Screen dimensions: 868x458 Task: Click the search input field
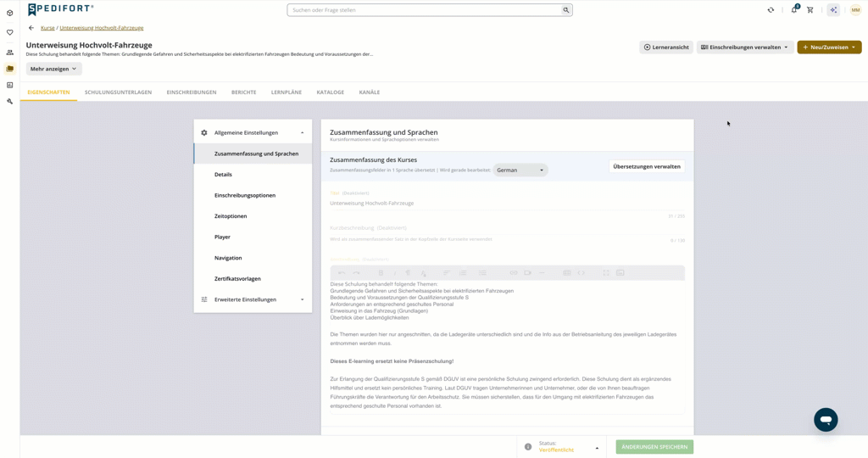click(425, 10)
